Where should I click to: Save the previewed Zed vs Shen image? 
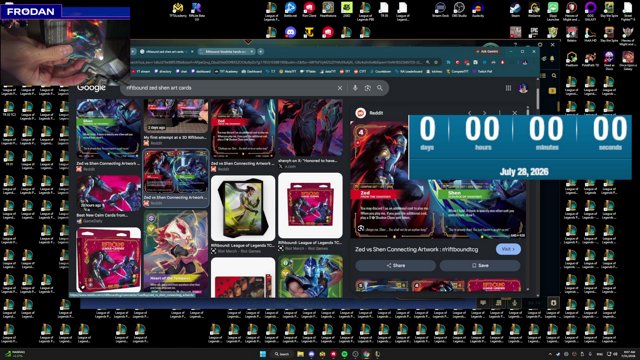pyautogui.click(x=480, y=265)
